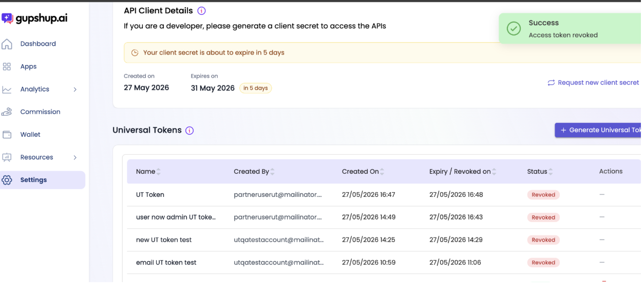644x293 pixels.
Task: Click created date 27/05/2026 10:59
Action: [x=369, y=262]
